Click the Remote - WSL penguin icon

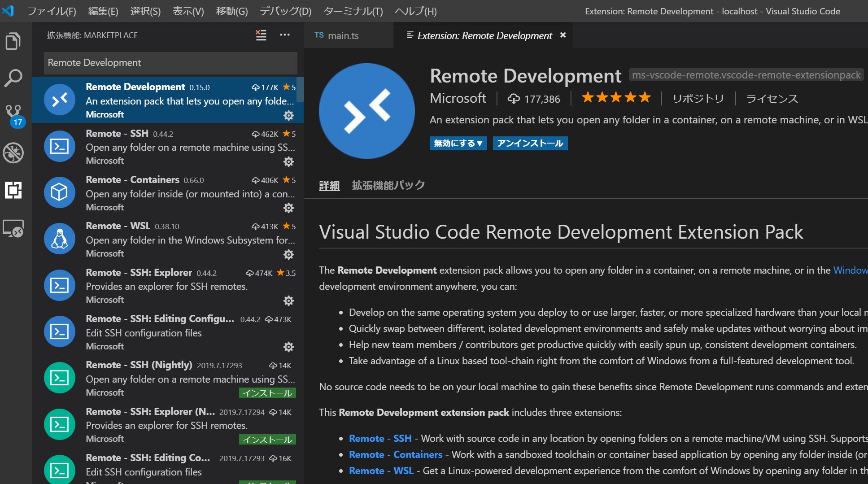(60, 239)
